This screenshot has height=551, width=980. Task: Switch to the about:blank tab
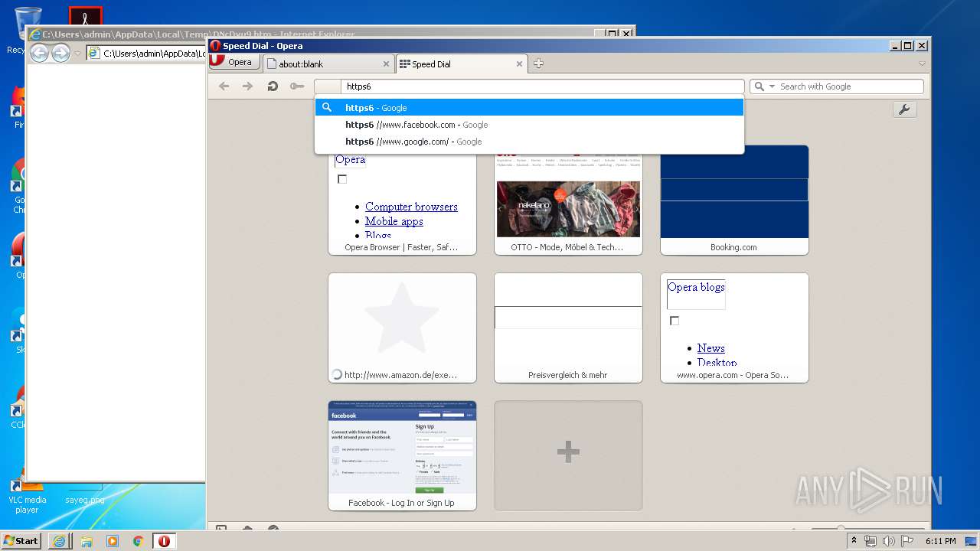tap(329, 64)
